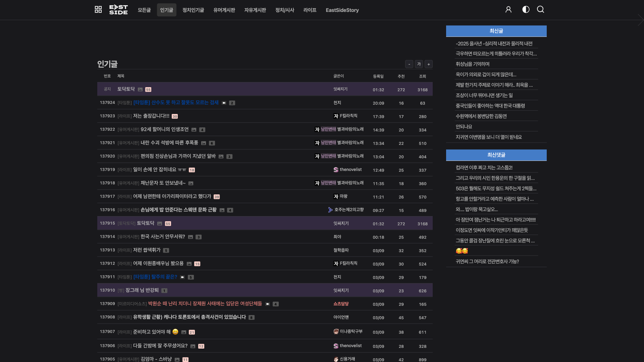
Task: Open recent post 휘성님을 기억하며
Action: coord(473,64)
